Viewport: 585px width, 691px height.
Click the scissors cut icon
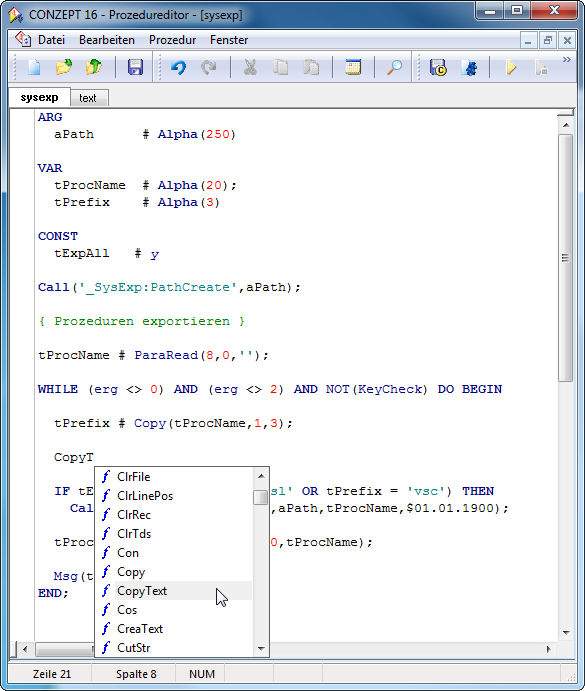(250, 67)
